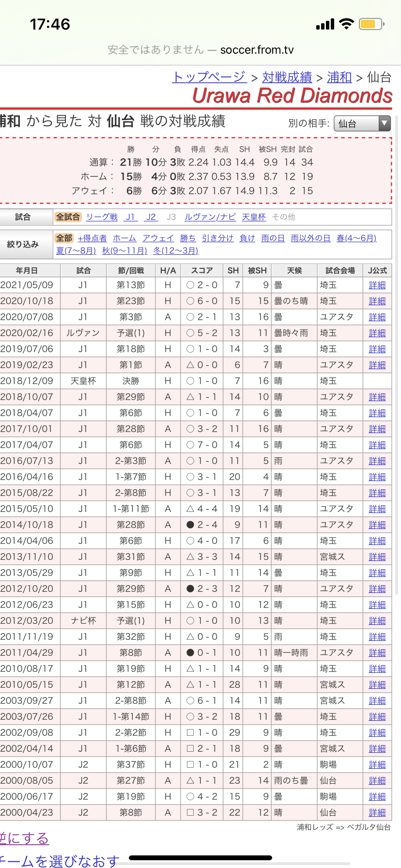Viewport: 401px width, 868px height.
Task: Show only アウェイ matches
Action: [158, 238]
